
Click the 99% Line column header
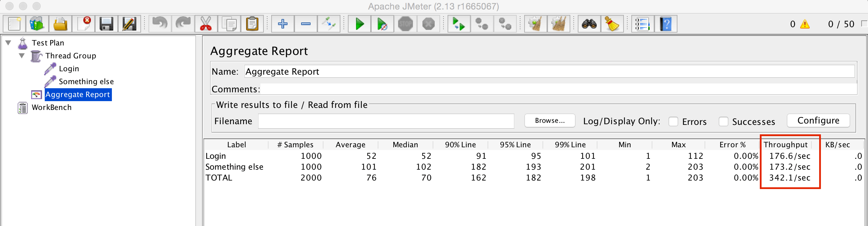tap(570, 145)
